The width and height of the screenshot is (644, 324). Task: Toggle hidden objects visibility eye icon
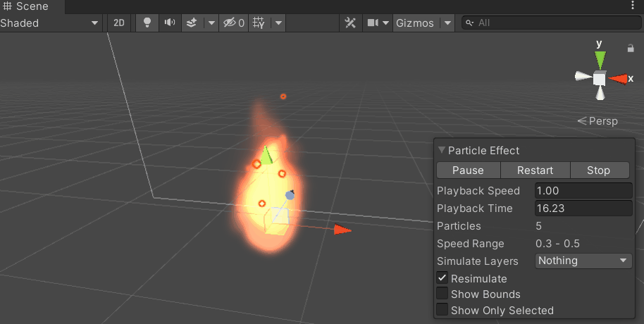pyautogui.click(x=234, y=23)
